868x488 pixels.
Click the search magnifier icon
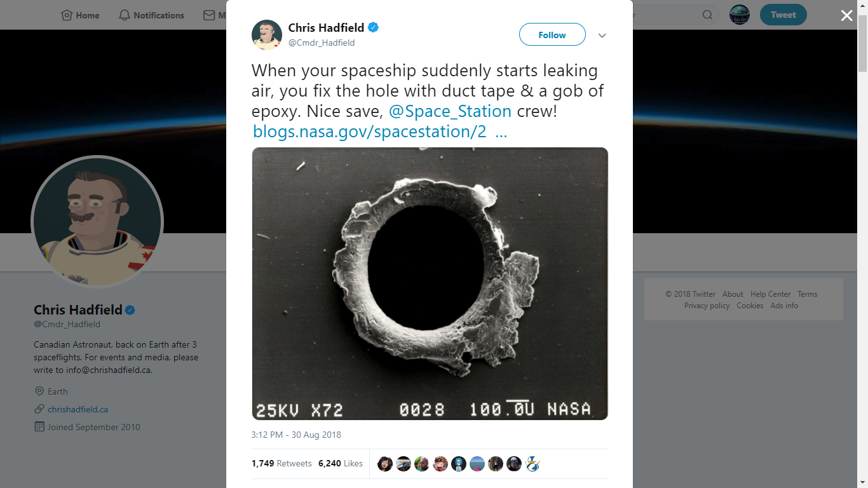click(707, 15)
